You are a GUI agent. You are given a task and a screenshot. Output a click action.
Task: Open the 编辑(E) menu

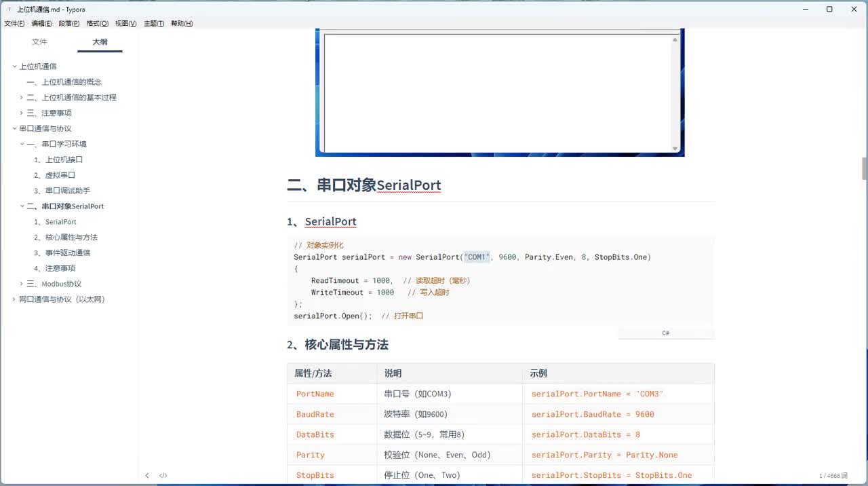click(41, 23)
